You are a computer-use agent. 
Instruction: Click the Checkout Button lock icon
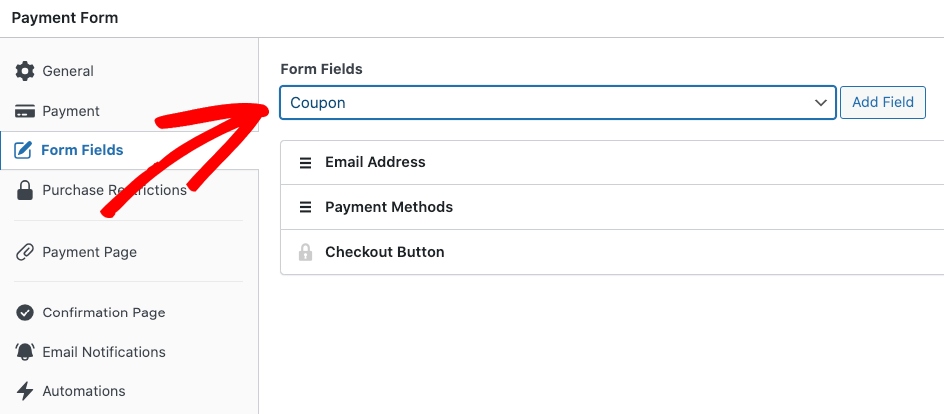pyautogui.click(x=305, y=252)
